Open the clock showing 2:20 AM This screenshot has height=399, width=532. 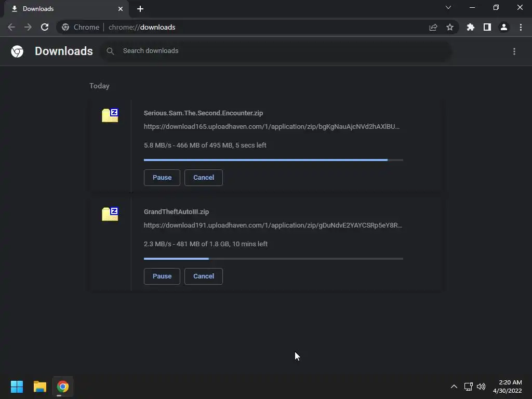(507, 387)
